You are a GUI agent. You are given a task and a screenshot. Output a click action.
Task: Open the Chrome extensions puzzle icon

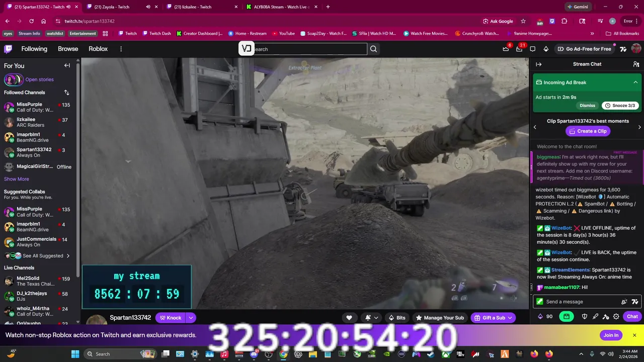tap(565, 21)
